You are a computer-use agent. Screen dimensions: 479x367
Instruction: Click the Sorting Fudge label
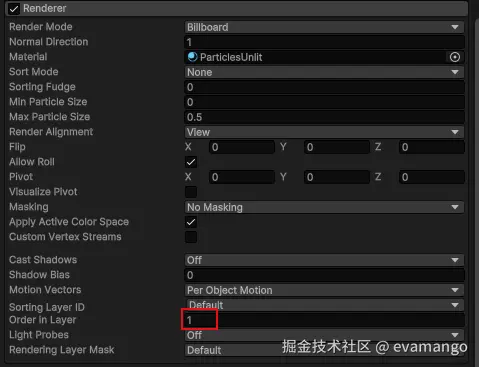click(42, 87)
